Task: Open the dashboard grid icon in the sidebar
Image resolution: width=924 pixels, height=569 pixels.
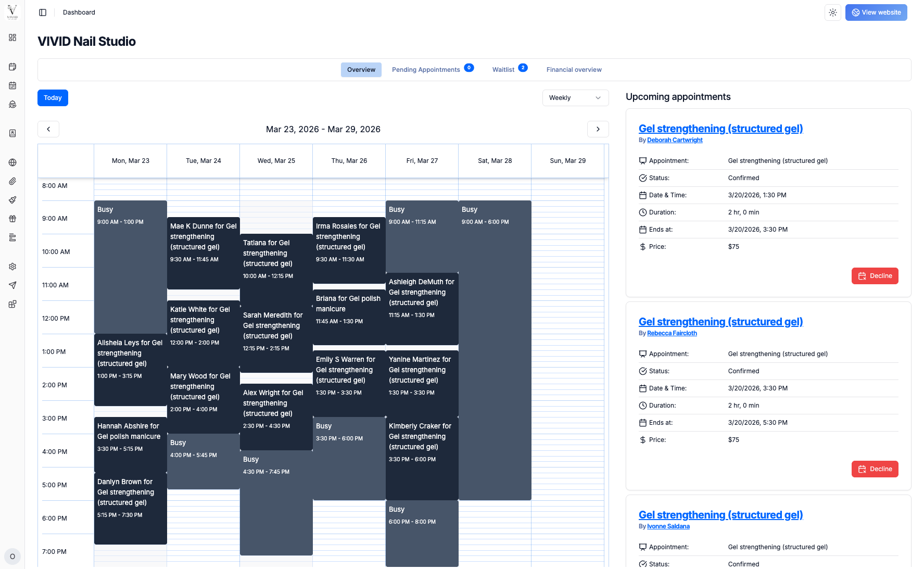Action: tap(12, 37)
